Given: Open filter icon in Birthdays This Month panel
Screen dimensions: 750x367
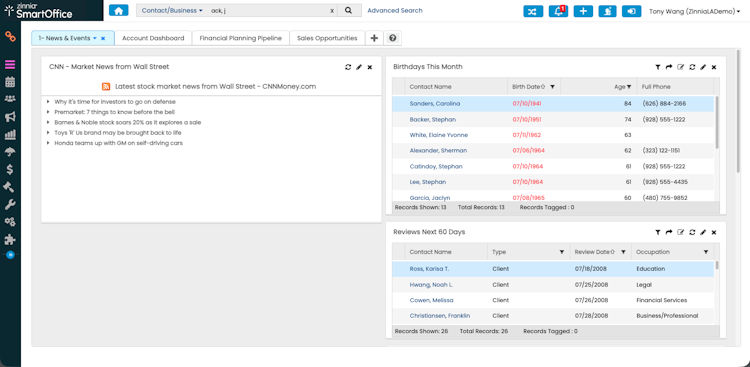Looking at the screenshot, I should point(658,67).
